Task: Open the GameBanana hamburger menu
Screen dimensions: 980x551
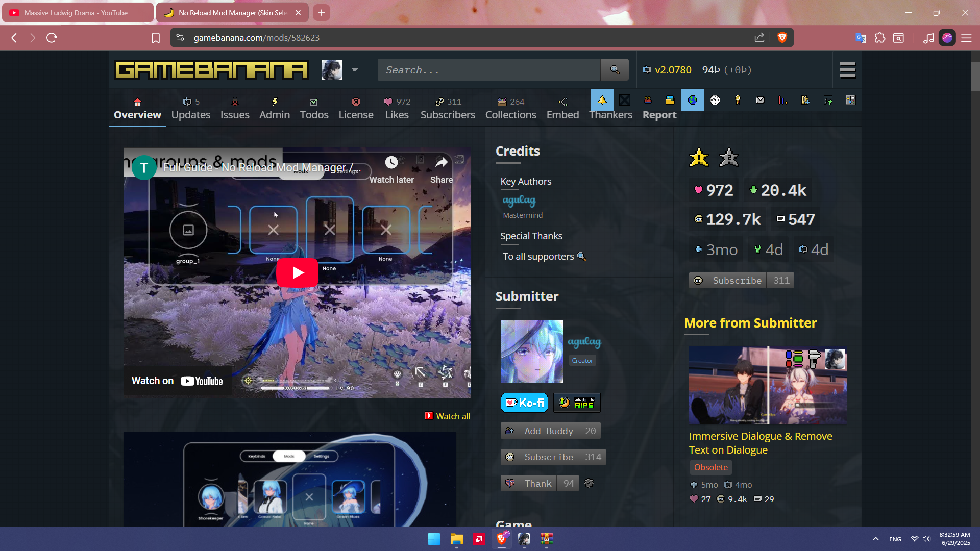Action: tap(848, 70)
